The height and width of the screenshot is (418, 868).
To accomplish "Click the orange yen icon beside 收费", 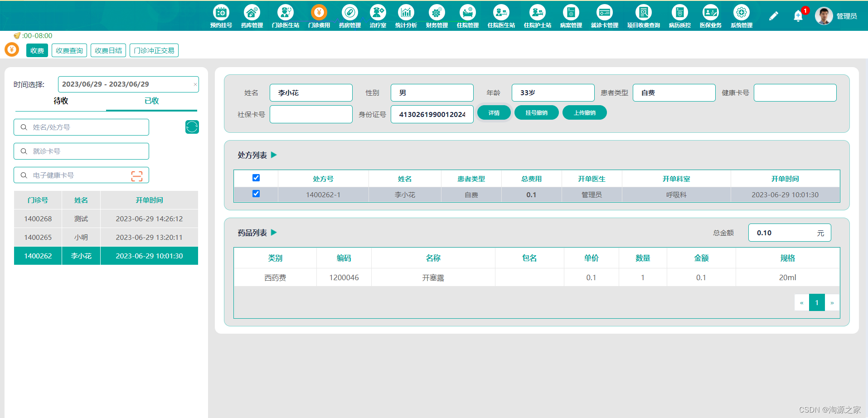I will point(12,49).
